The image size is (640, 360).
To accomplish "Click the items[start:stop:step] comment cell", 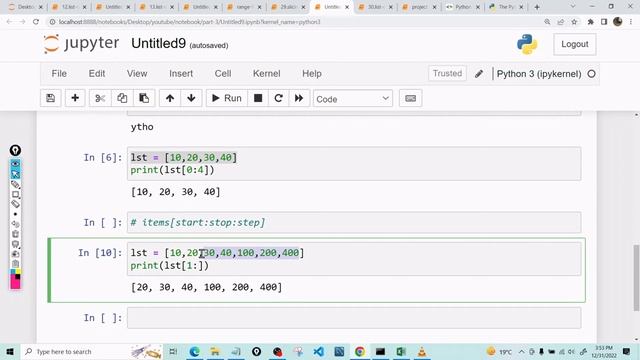I will 354,222.
